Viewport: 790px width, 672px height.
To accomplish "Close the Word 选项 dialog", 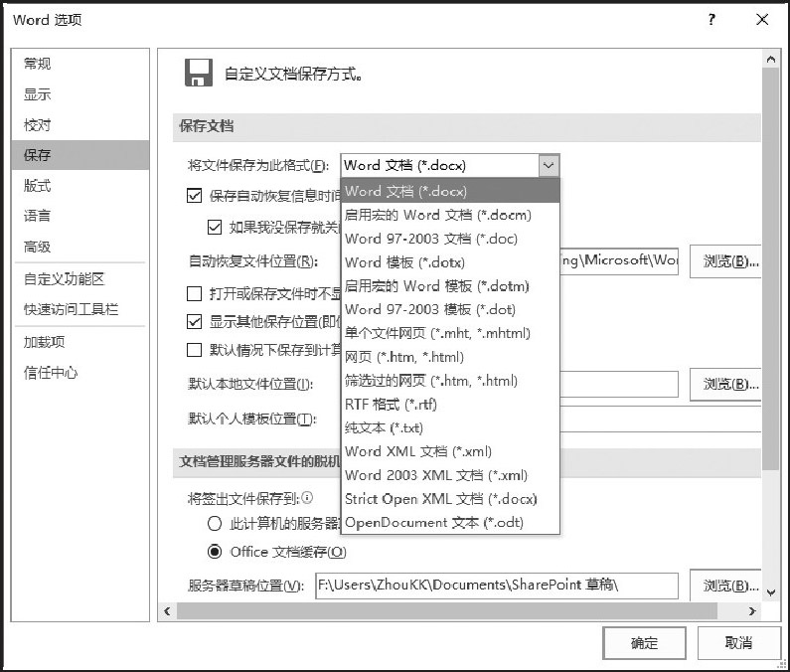I will pos(762,20).
